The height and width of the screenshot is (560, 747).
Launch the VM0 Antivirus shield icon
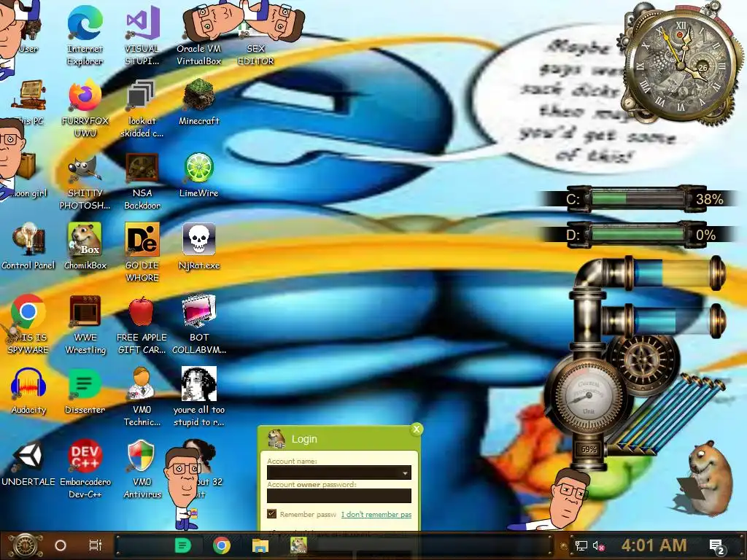pyautogui.click(x=142, y=470)
